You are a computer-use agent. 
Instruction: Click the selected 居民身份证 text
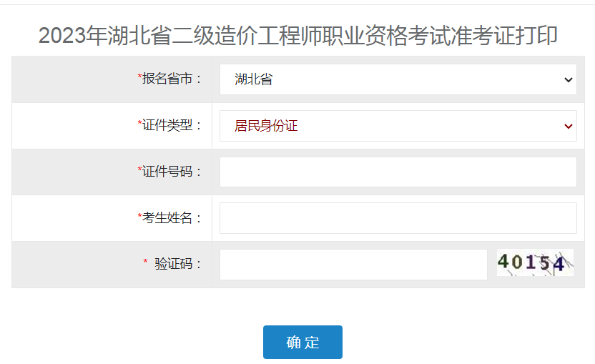(x=266, y=126)
